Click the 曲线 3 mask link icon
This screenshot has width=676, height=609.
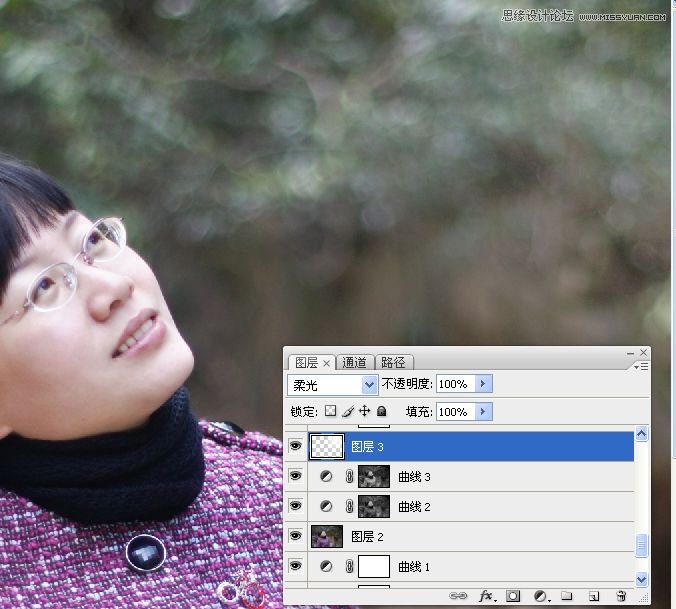coord(349,476)
